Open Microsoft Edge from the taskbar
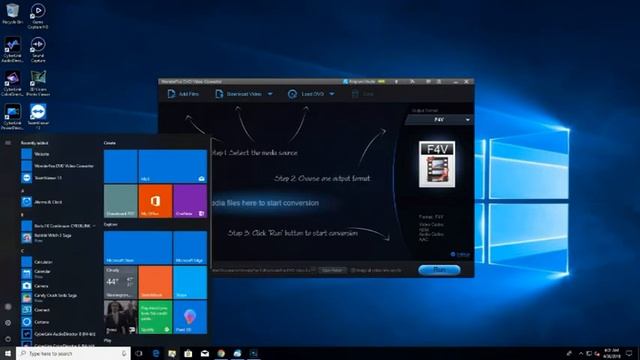Image resolution: width=640 pixels, height=360 pixels. point(156,353)
